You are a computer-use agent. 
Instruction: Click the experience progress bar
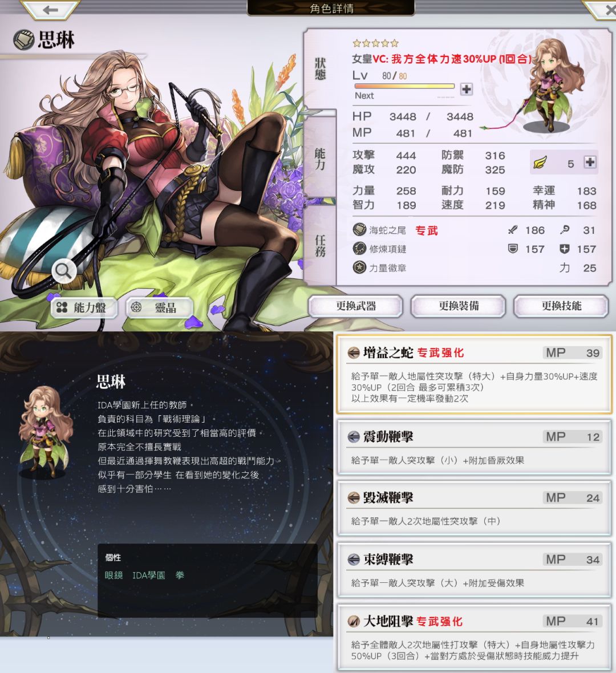pyautogui.click(x=404, y=86)
